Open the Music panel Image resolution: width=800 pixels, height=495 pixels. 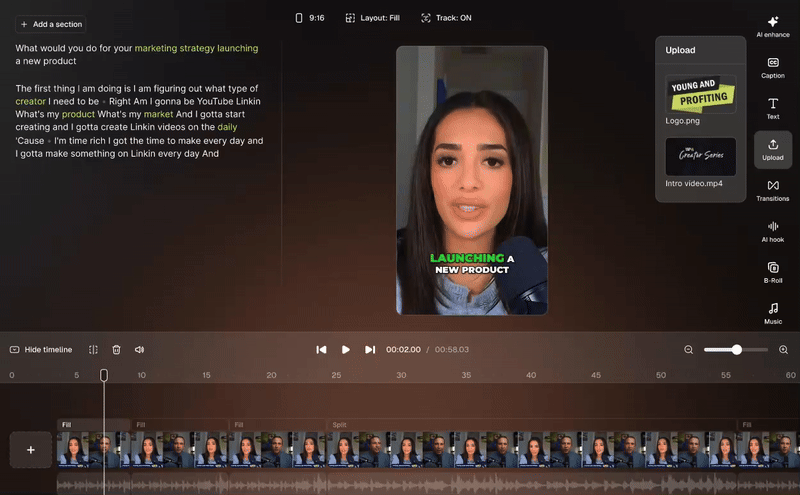[772, 313]
